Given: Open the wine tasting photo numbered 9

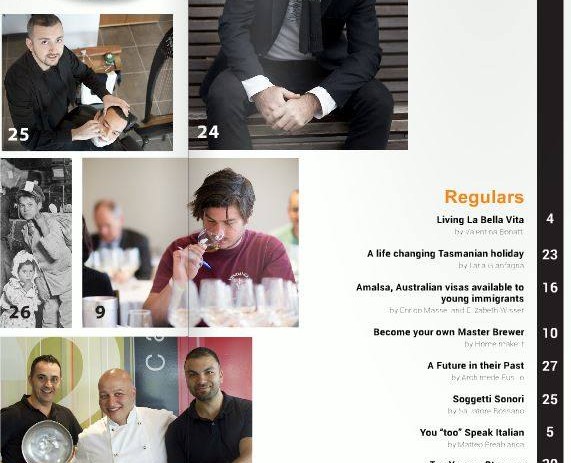Looking at the screenshot, I should (190, 243).
